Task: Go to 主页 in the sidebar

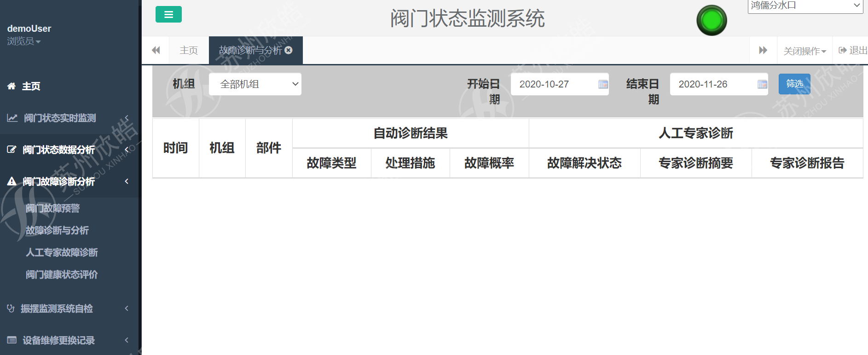Action: click(x=31, y=86)
